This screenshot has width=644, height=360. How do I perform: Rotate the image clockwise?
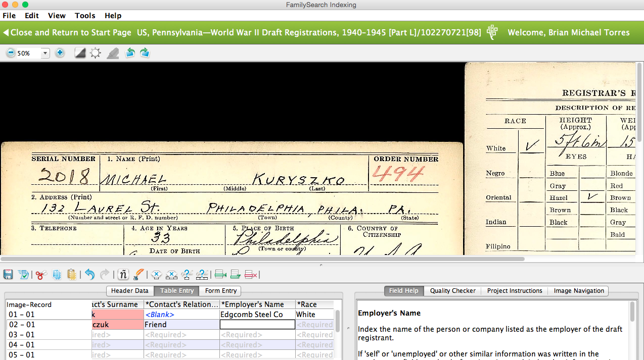coord(145,53)
